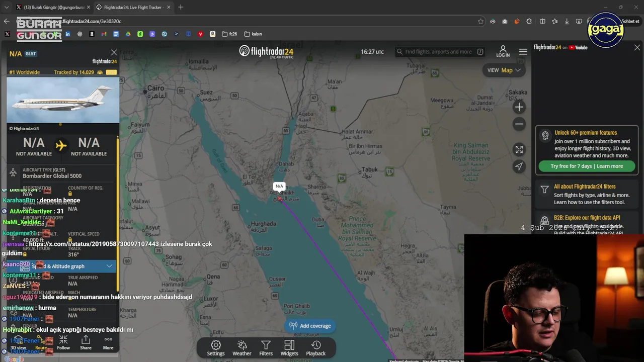This screenshot has width=644, height=362.
Task: Share the selected flight
Action: pyautogui.click(x=86, y=343)
